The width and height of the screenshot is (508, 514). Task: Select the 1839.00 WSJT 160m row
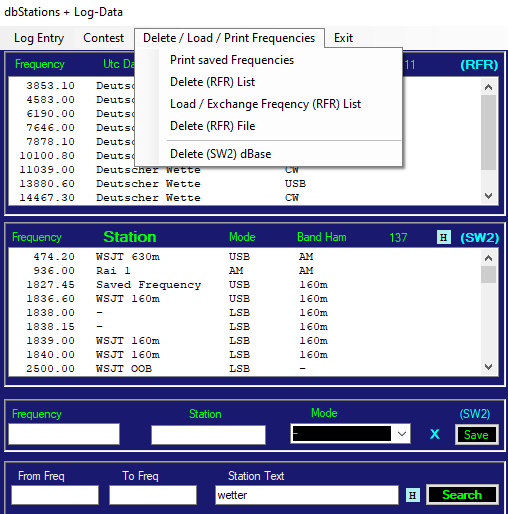pyautogui.click(x=245, y=341)
